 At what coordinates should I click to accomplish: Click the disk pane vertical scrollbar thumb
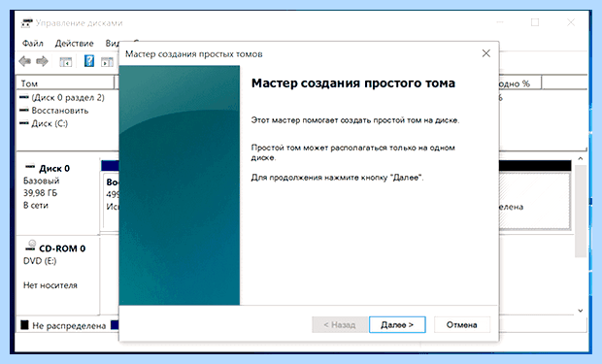tap(581, 211)
